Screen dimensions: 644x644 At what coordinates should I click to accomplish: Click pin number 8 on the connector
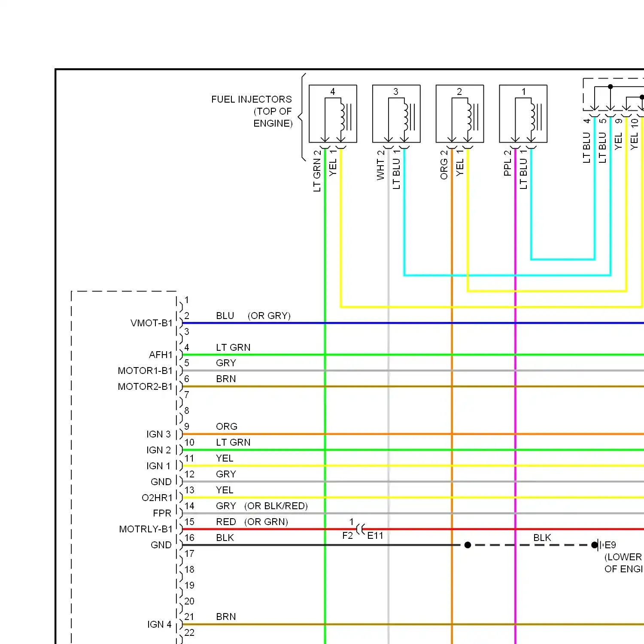coord(187,410)
